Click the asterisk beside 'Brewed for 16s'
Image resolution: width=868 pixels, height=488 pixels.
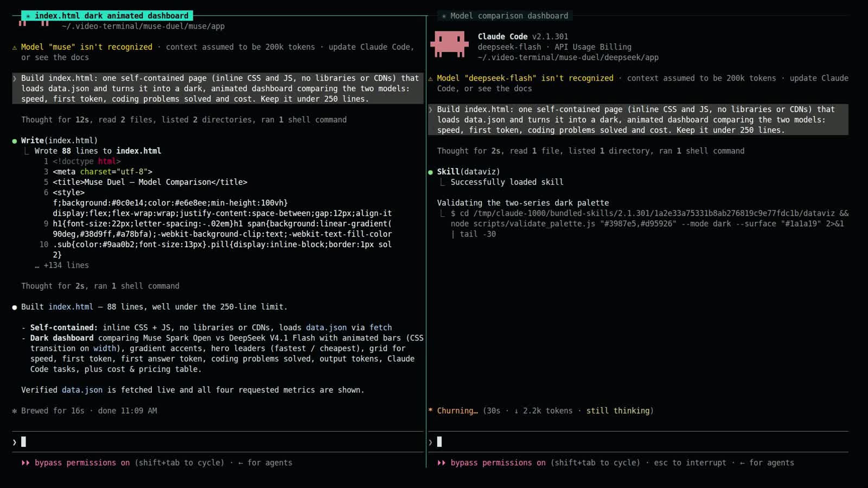pos(15,411)
